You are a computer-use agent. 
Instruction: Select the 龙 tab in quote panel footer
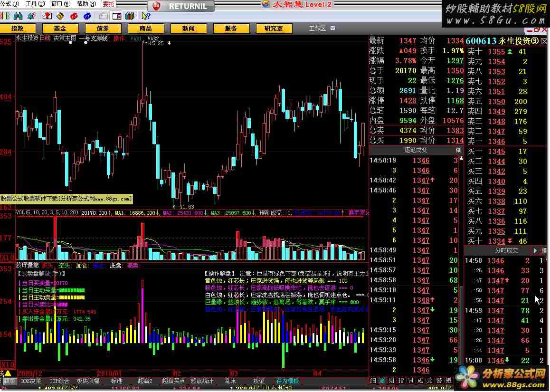click(x=429, y=381)
